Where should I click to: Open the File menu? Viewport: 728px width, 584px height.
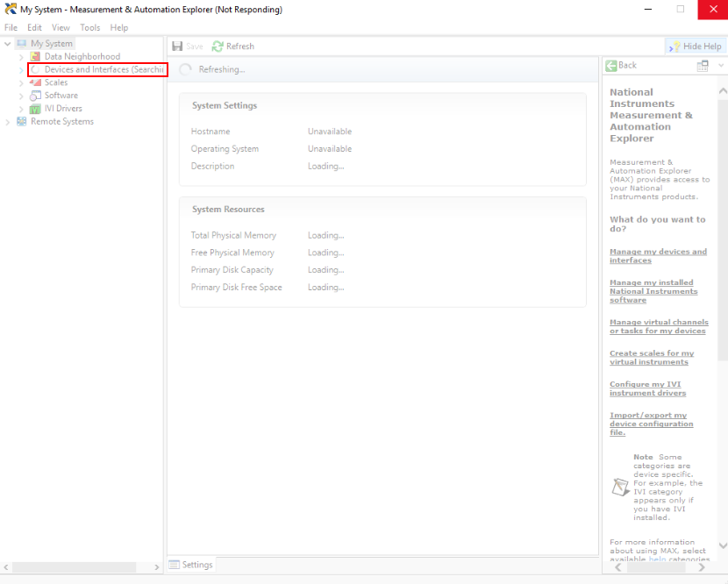11,27
